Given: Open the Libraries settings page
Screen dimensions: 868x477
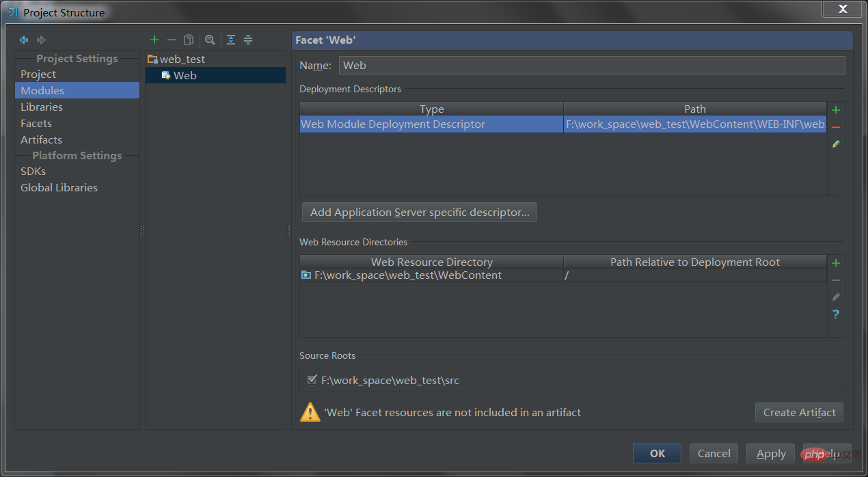Looking at the screenshot, I should point(42,107).
